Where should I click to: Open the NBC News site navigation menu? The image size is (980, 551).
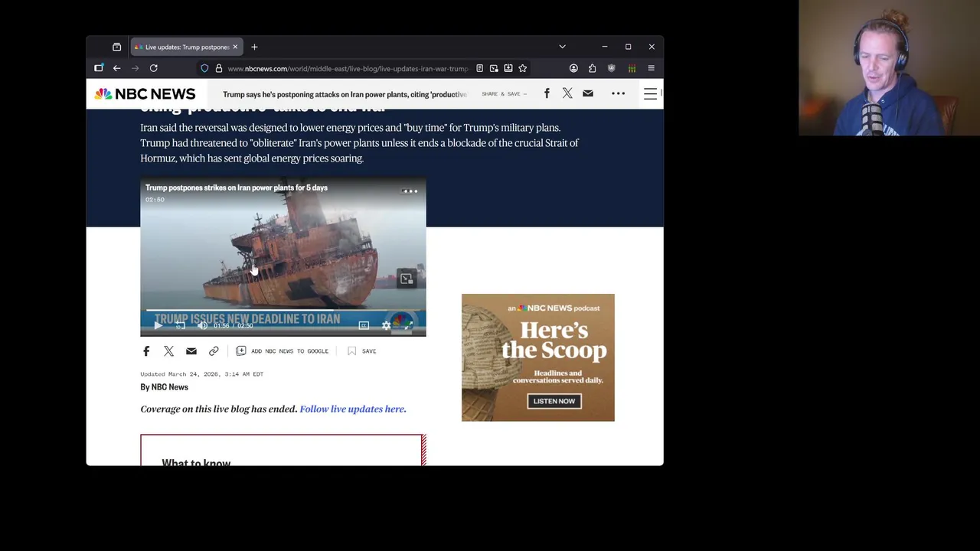tap(650, 93)
